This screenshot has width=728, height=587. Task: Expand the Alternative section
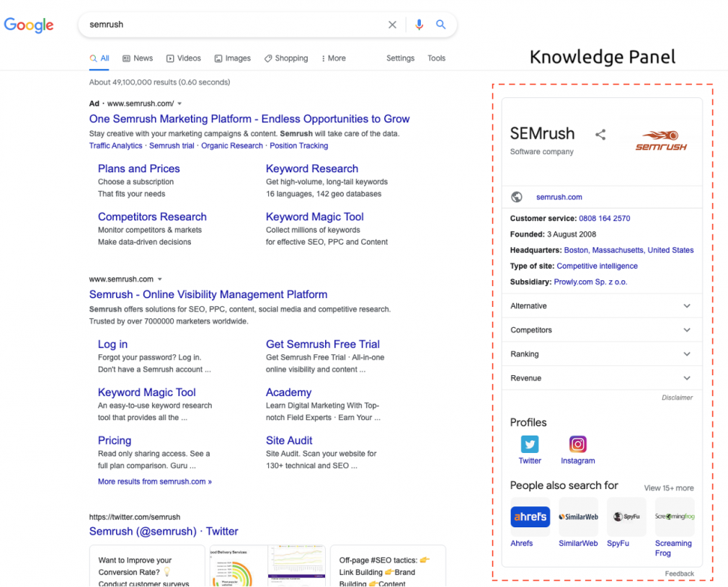[x=602, y=306]
